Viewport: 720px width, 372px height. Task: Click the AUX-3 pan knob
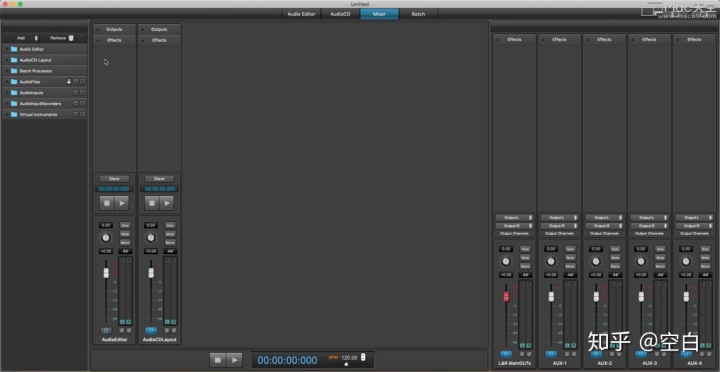point(641,261)
